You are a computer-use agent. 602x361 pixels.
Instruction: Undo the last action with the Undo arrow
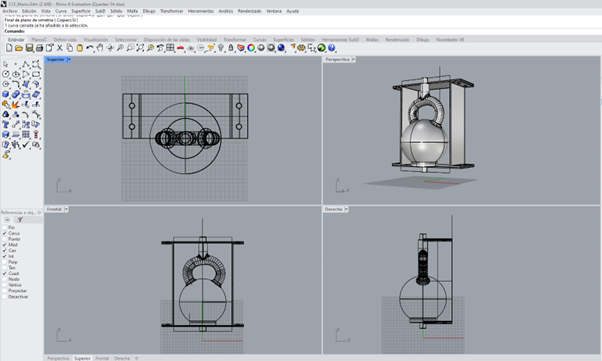pos(89,48)
